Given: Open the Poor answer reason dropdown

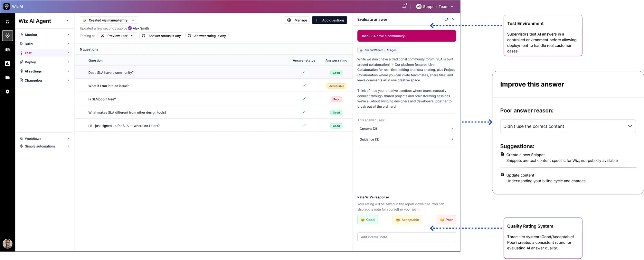Looking at the screenshot, I should pyautogui.click(x=568, y=126).
